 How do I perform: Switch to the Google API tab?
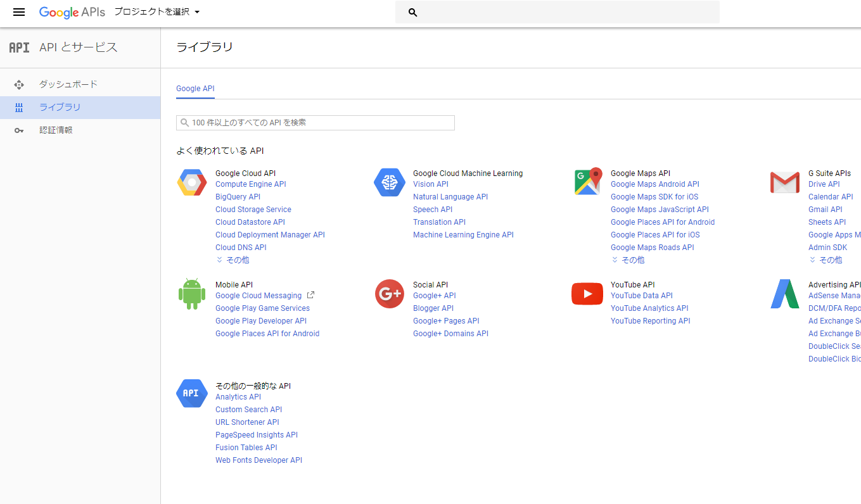click(x=195, y=89)
